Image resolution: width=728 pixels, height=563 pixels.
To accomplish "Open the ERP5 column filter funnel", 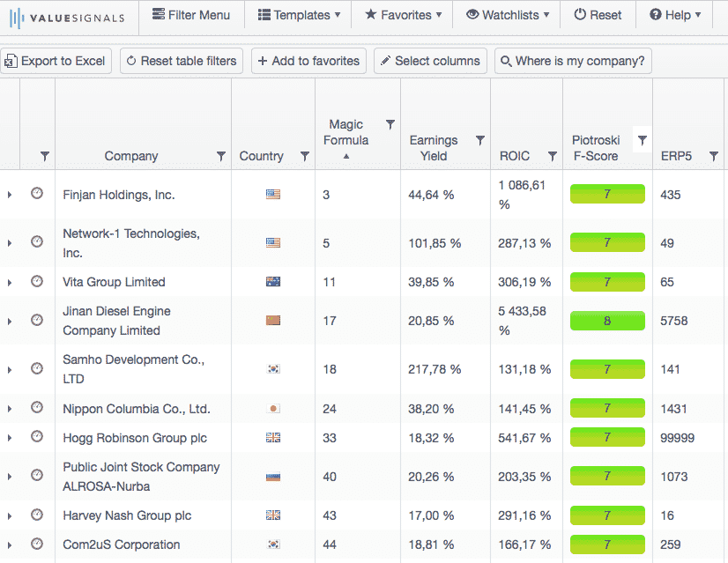I will pyautogui.click(x=714, y=157).
